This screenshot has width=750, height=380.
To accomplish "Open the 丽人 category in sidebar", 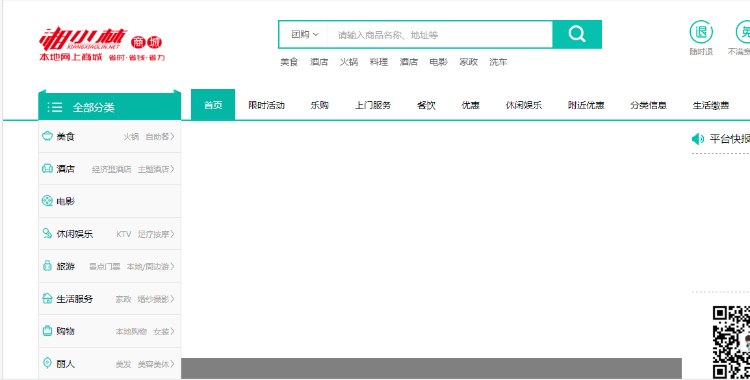I will [66, 364].
